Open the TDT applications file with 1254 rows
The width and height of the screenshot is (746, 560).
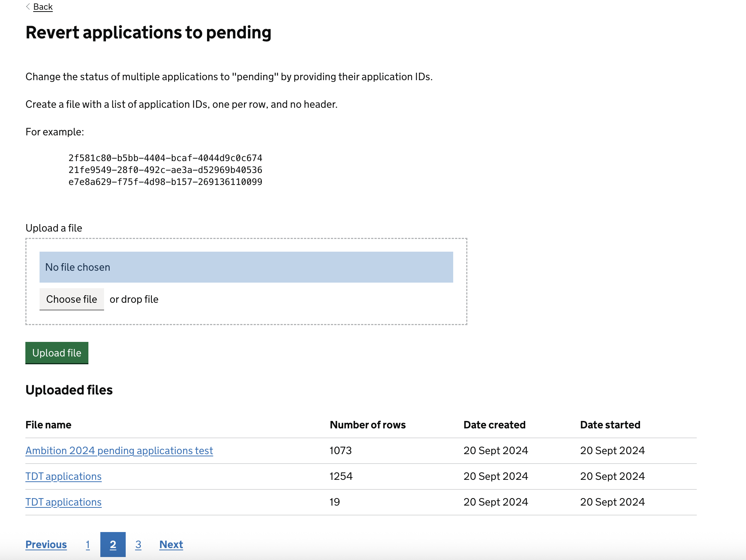63,476
